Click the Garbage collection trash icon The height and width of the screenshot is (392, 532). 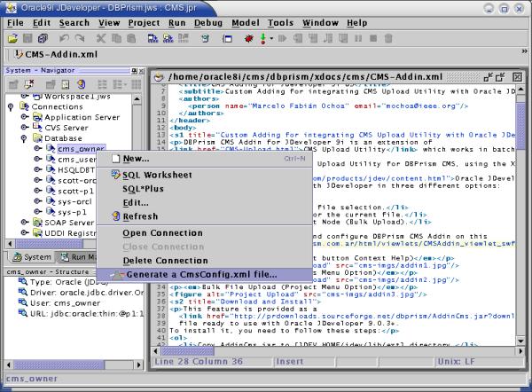point(388,38)
